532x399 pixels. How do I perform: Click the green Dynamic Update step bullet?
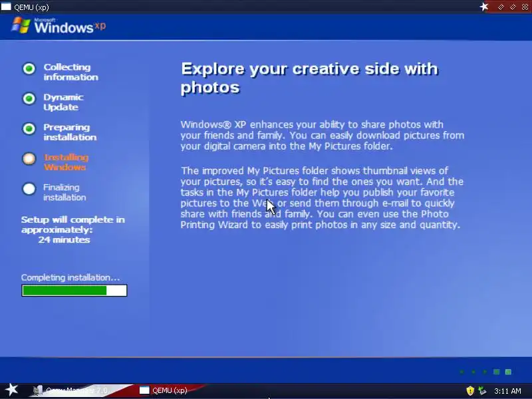point(29,98)
